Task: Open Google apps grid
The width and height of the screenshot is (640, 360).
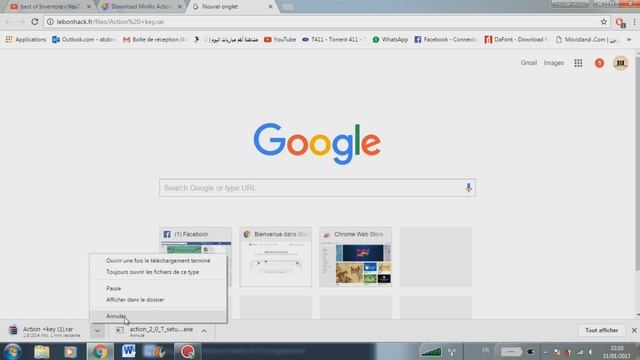Action: [x=578, y=63]
